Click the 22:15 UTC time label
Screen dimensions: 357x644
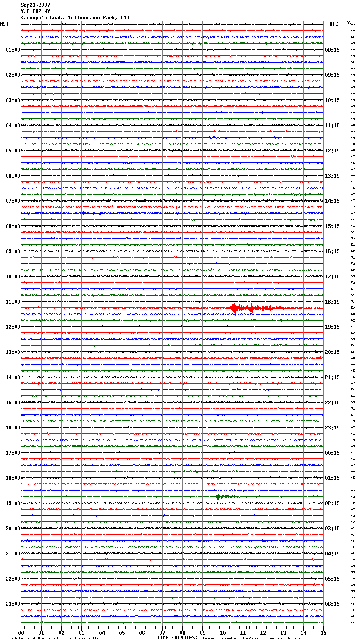(x=332, y=403)
